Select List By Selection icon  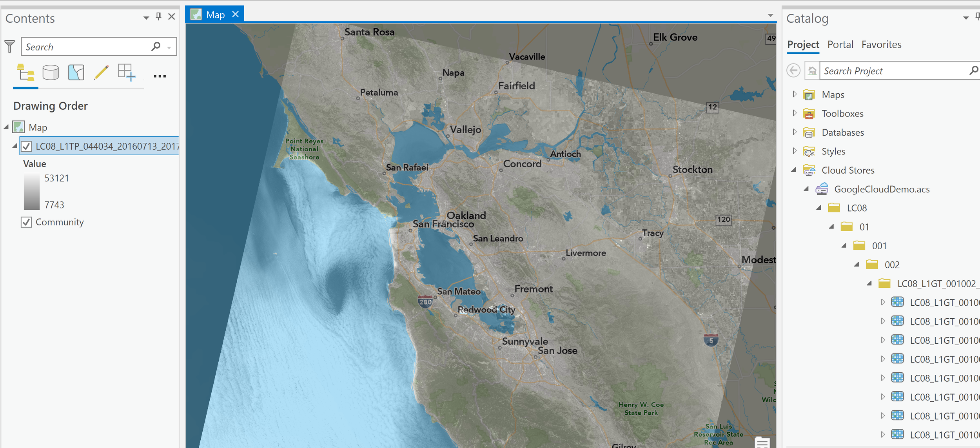tap(76, 73)
